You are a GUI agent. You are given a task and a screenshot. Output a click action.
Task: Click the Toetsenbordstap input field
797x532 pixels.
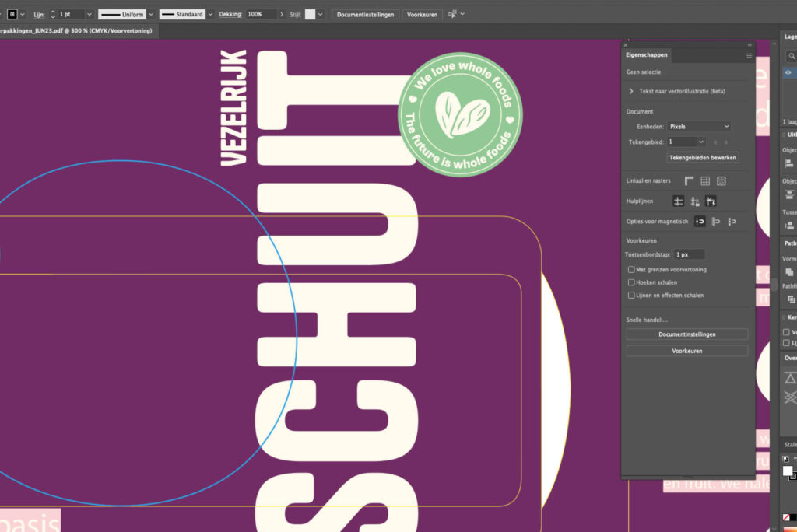[689, 254]
